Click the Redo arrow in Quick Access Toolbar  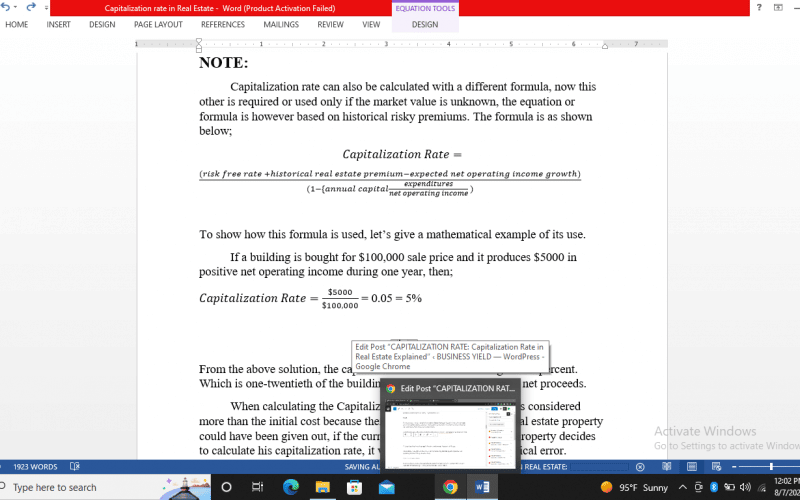click(x=30, y=7)
